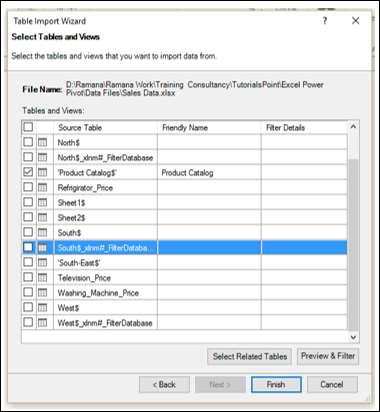Tick the South$ table checkbox
Image resolution: width=380 pixels, height=412 pixels.
pos(28,232)
